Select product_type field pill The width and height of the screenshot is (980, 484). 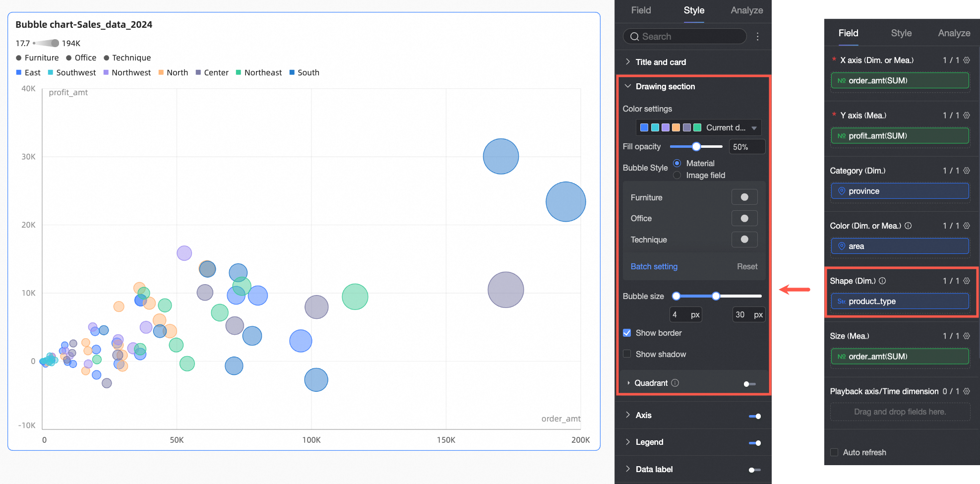[900, 301]
